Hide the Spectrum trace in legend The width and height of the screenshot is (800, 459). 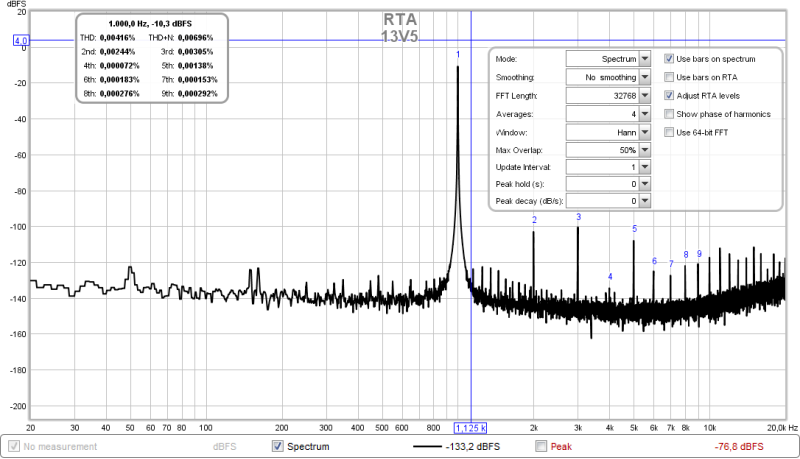tap(278, 446)
